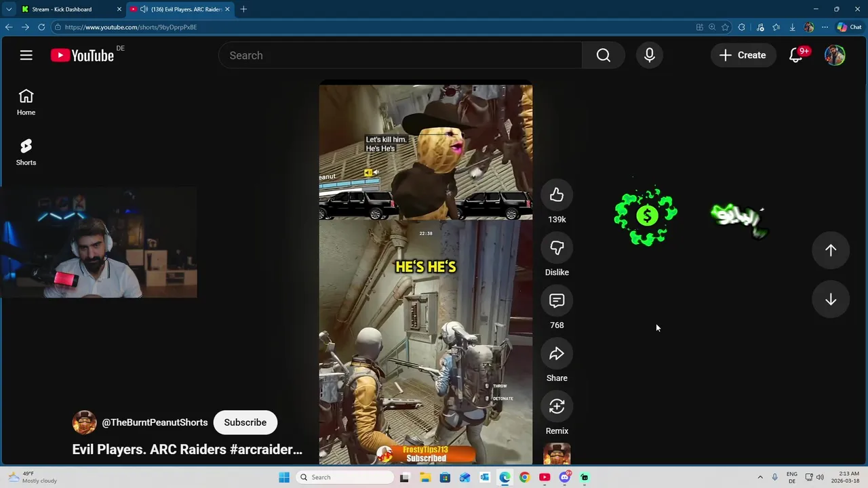
Task: Open the browser extensions icon
Action: click(741, 27)
